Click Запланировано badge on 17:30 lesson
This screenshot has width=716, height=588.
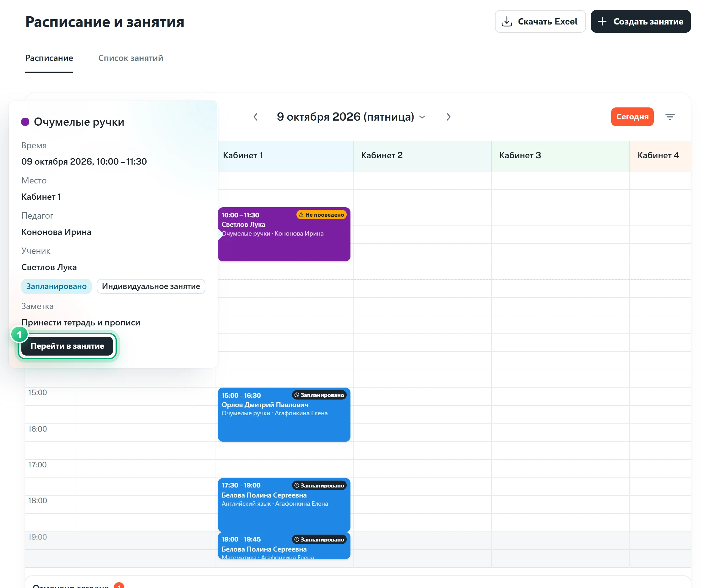(x=319, y=485)
